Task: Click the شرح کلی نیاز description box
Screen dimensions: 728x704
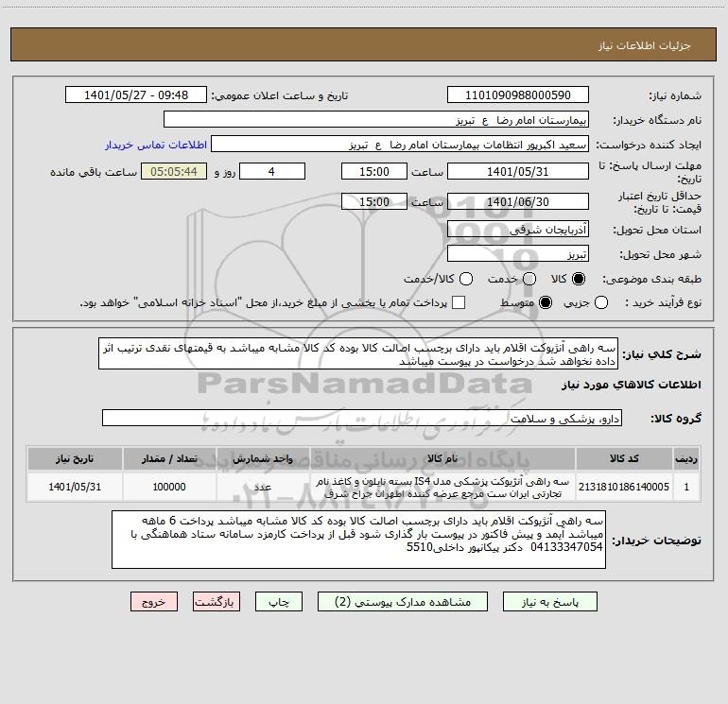Action: tap(358, 354)
